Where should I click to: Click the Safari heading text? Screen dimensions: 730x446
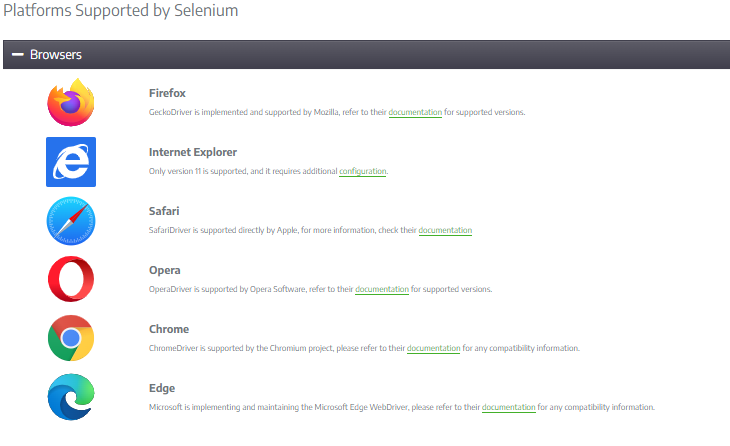[x=164, y=211]
